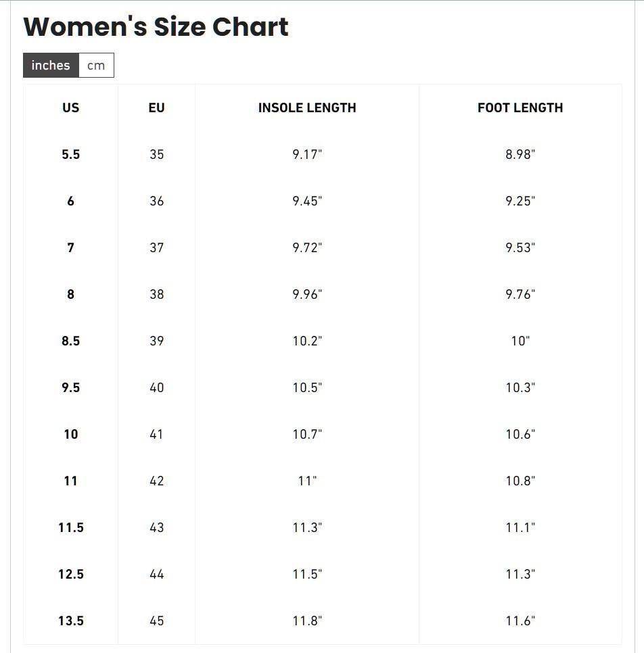The width and height of the screenshot is (644, 653).
Task: Click EU size 37 cell
Action: [157, 248]
